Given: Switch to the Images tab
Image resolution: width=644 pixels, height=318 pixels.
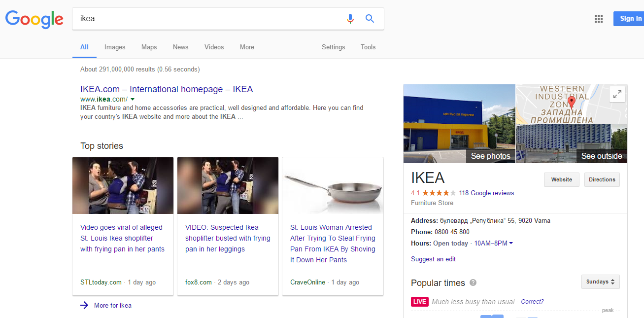Looking at the screenshot, I should [x=115, y=47].
